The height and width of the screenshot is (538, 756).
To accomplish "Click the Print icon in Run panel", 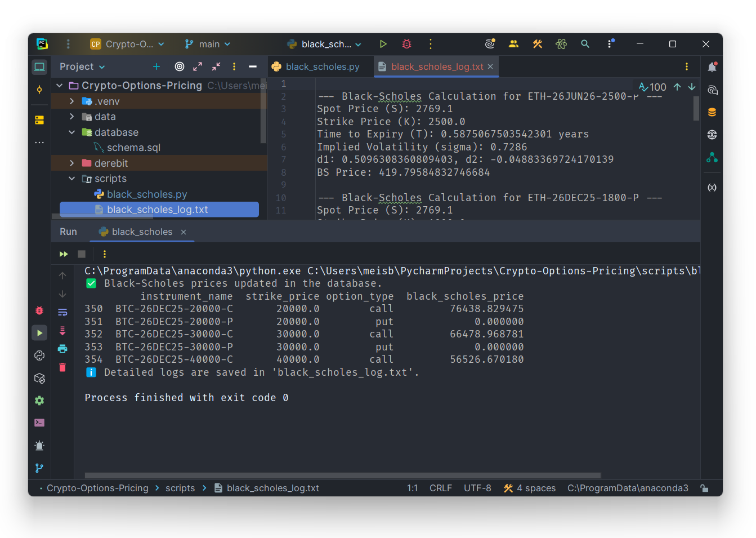I will pos(62,349).
